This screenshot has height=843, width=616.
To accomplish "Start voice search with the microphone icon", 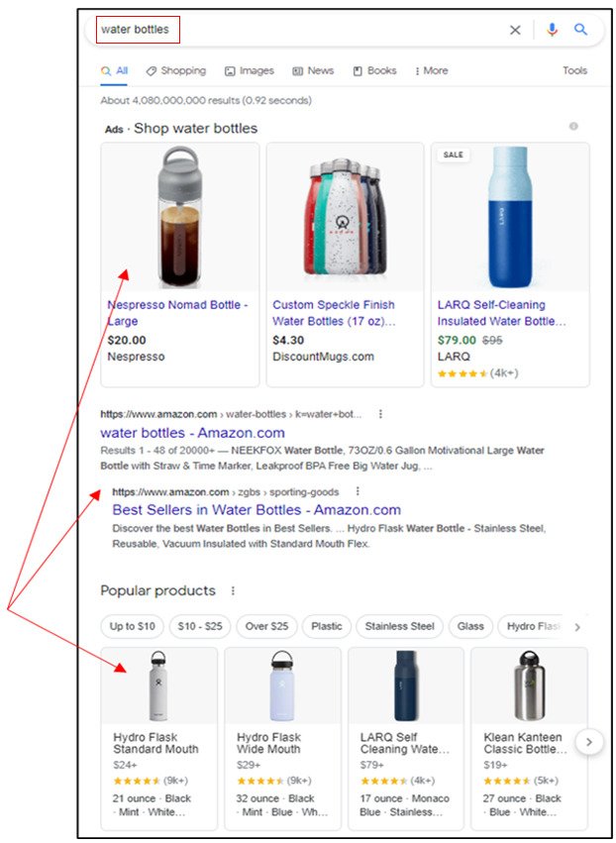I will (x=552, y=30).
